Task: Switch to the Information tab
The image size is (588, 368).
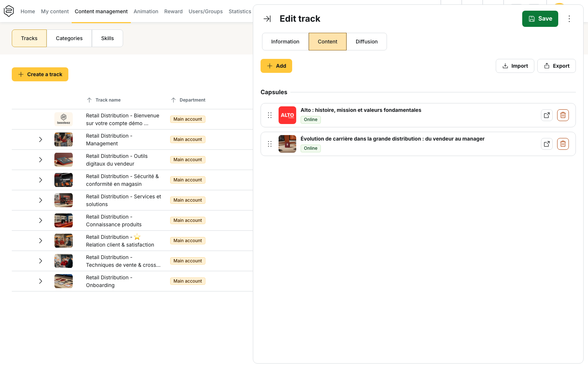Action: (285, 42)
